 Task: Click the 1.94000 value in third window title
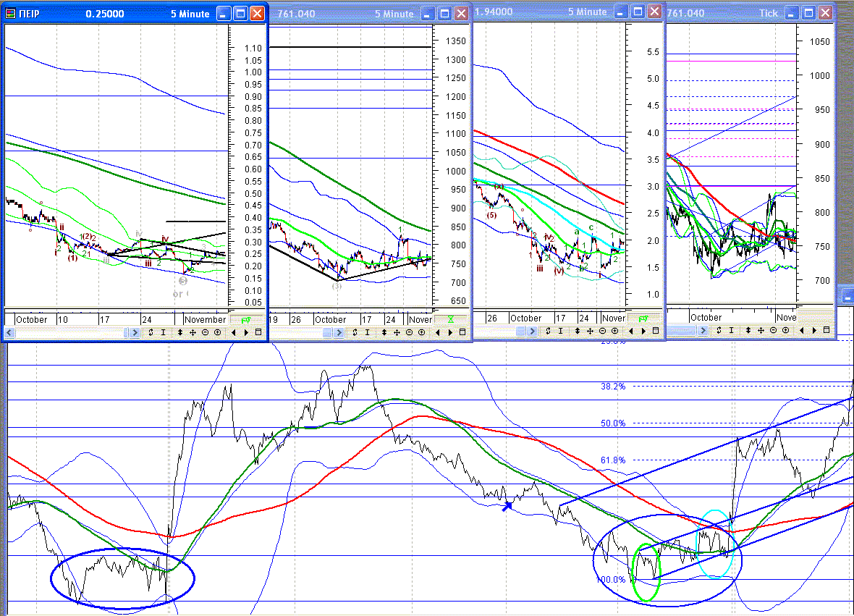click(x=494, y=12)
